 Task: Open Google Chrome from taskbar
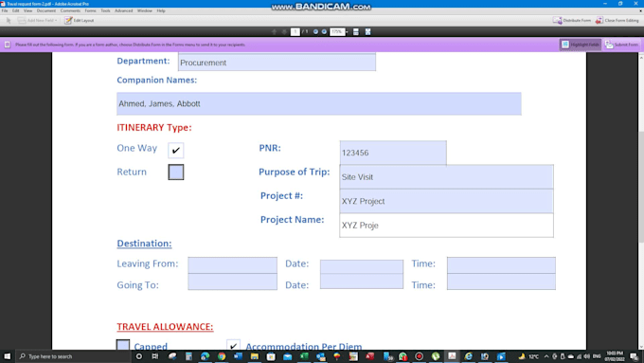[222, 356]
